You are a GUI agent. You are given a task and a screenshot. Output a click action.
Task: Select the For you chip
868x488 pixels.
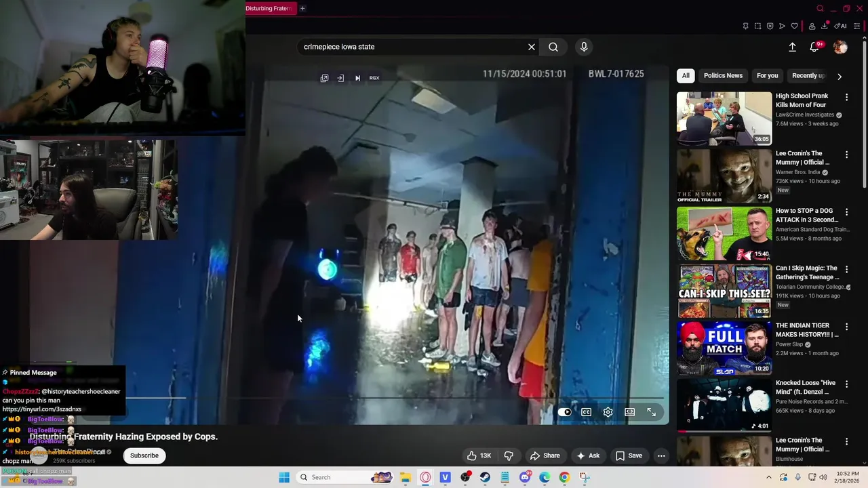point(767,75)
